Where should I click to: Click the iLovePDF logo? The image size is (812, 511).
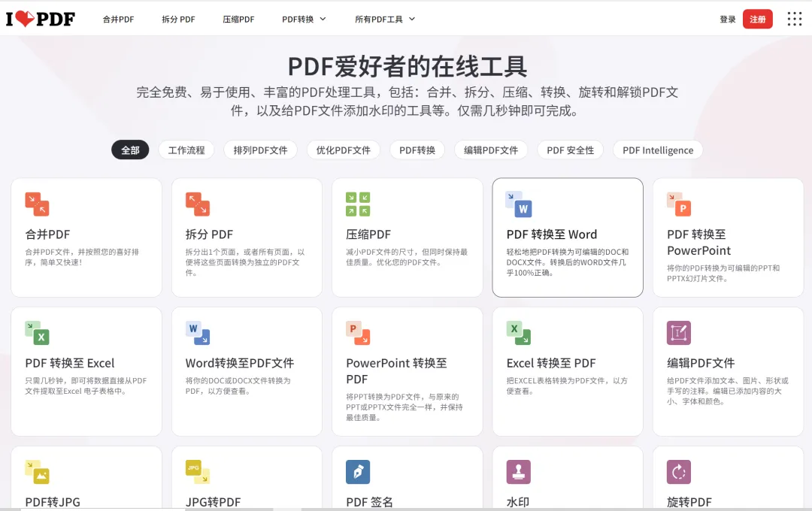pos(41,19)
